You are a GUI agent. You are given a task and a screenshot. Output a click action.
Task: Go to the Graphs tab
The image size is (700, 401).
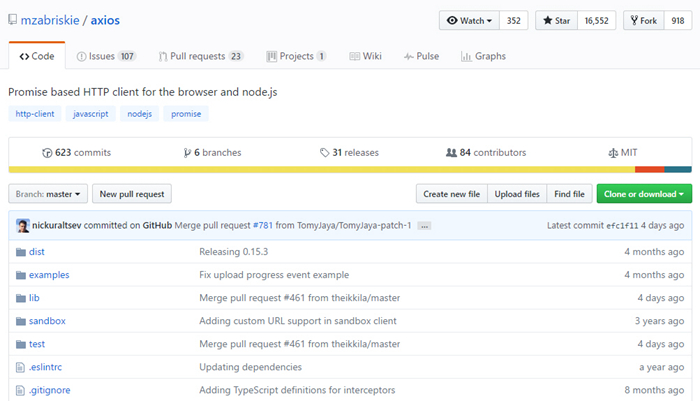[x=483, y=56]
